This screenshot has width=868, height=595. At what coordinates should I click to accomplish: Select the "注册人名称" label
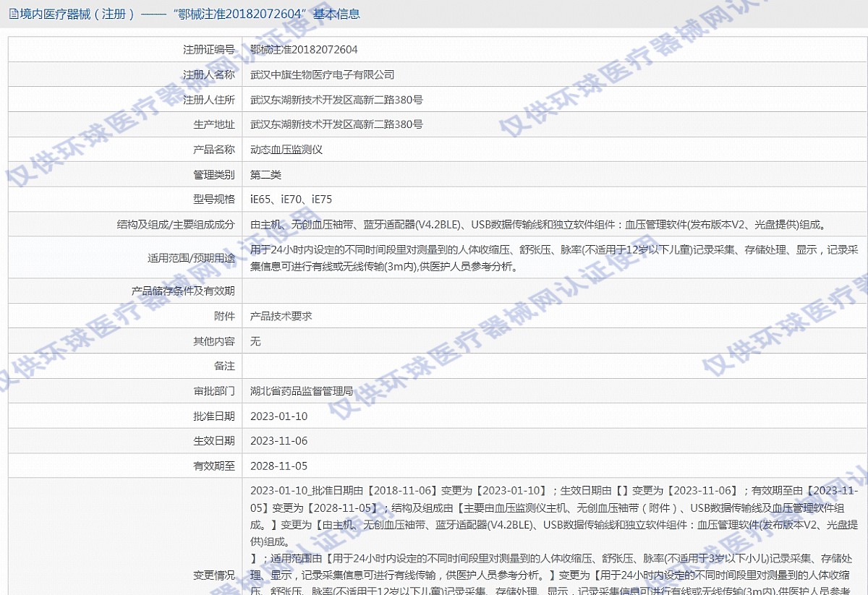(209, 74)
